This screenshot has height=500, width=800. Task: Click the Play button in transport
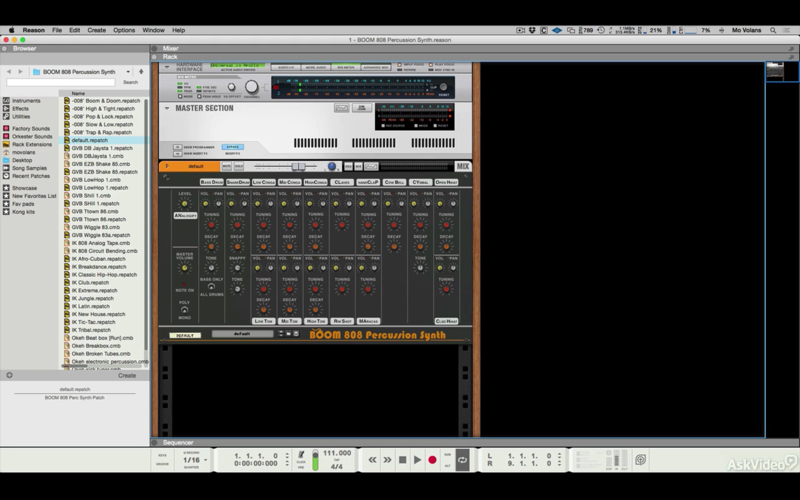click(x=417, y=460)
